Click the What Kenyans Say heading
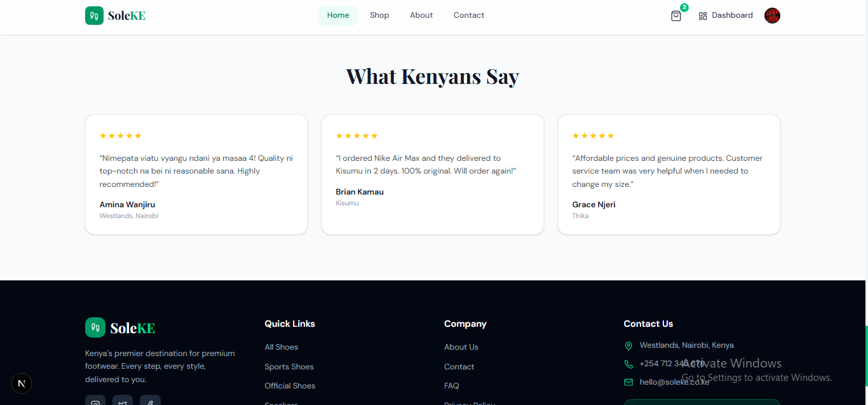The height and width of the screenshot is (405, 868). click(x=433, y=76)
